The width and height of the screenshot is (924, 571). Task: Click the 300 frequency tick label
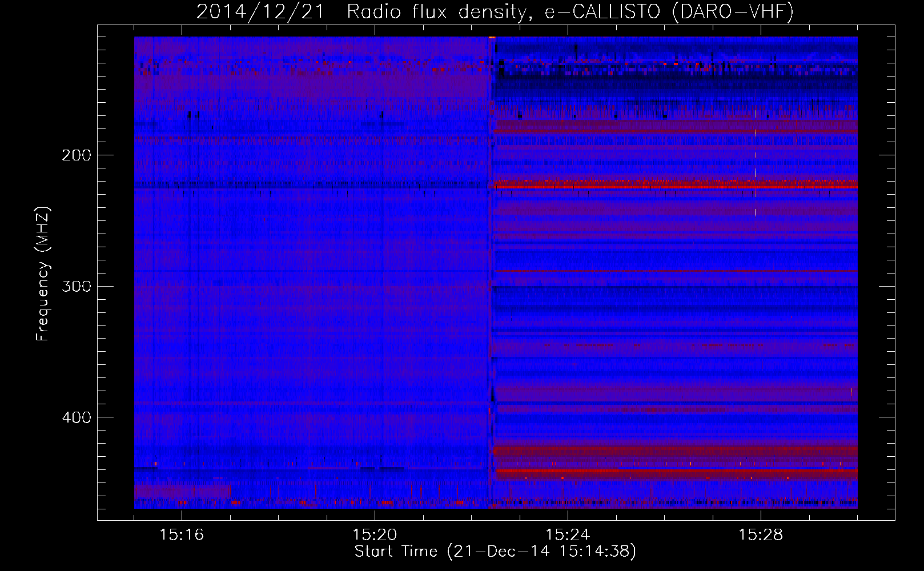coord(77,286)
